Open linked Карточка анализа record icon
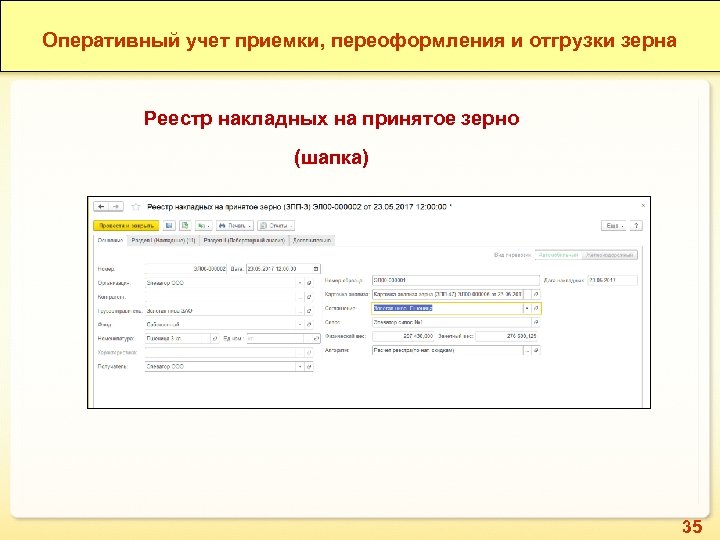The width and height of the screenshot is (720, 540). (x=536, y=294)
